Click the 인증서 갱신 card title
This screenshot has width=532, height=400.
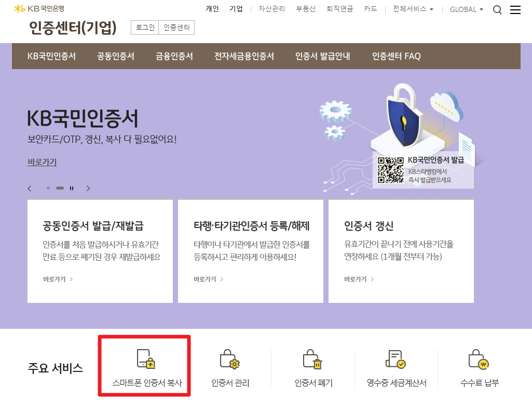tap(369, 226)
